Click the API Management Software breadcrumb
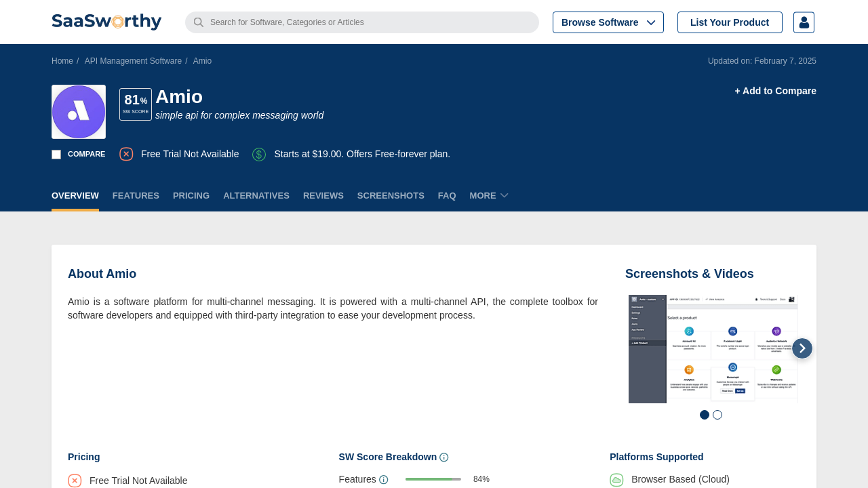 [133, 61]
